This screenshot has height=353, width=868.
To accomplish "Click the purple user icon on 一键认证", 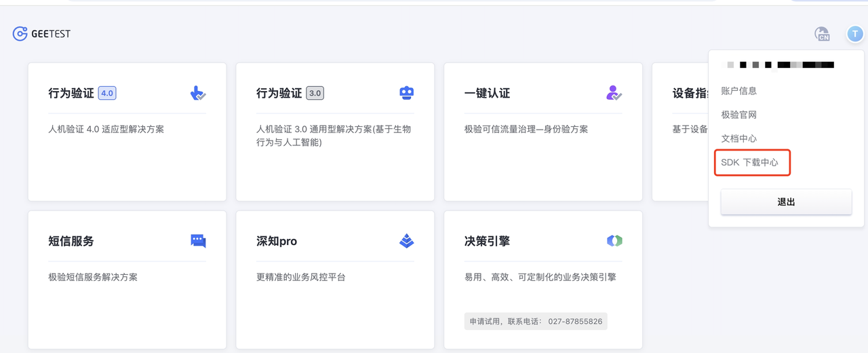I will [614, 93].
